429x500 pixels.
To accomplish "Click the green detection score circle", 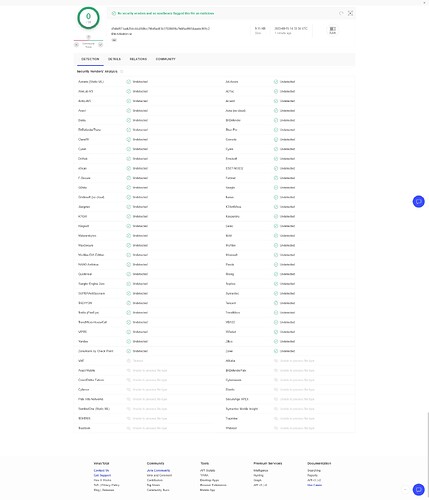I will point(88,18).
